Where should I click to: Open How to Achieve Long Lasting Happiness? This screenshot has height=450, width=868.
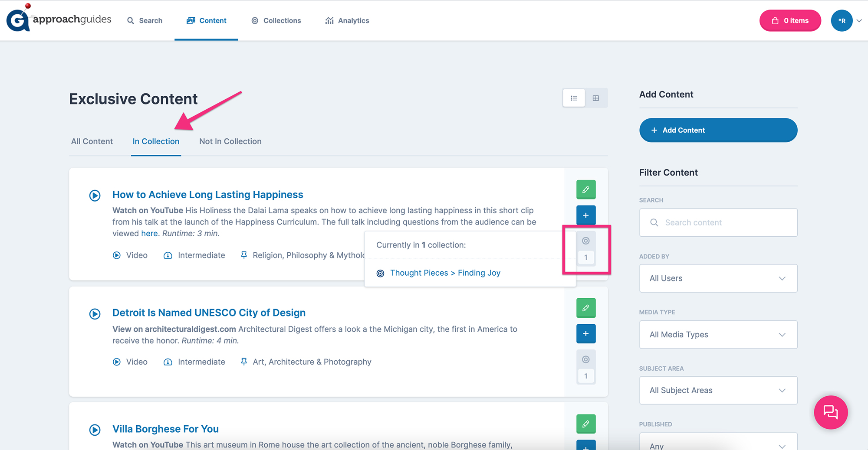(x=208, y=195)
